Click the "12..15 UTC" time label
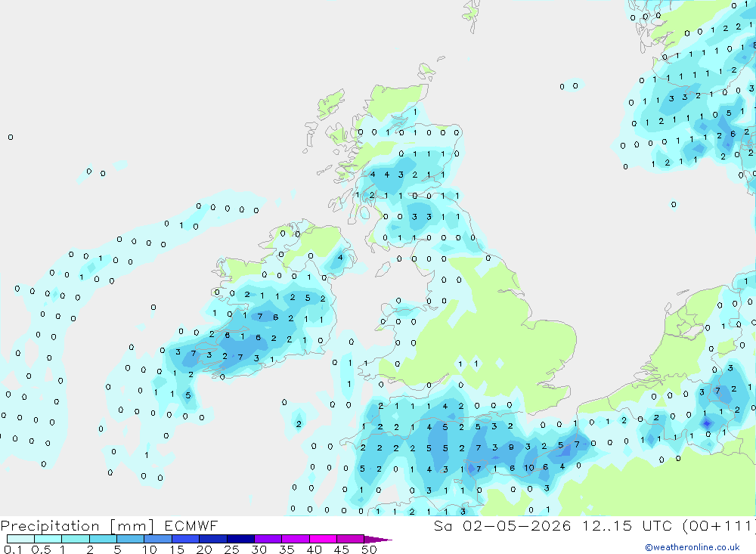 (x=627, y=526)
